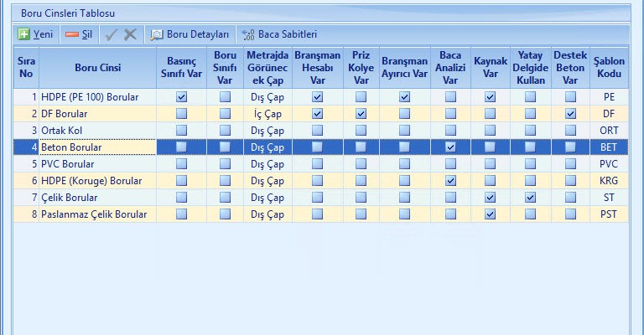
Task: Click the Sil (delete) toolbar button
Action: pyautogui.click(x=80, y=34)
